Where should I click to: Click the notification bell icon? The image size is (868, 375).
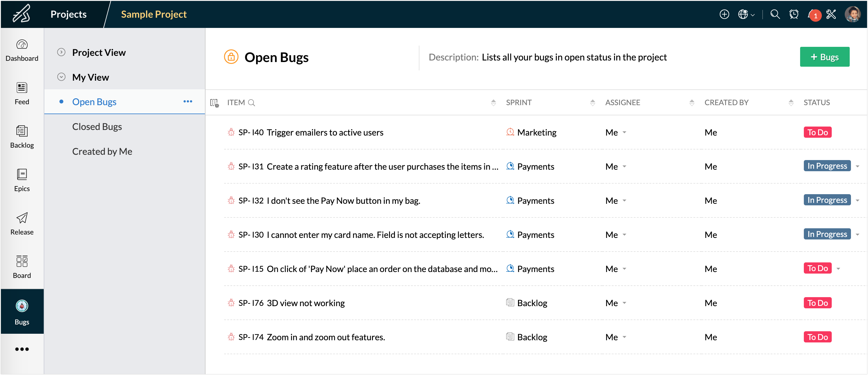813,15
